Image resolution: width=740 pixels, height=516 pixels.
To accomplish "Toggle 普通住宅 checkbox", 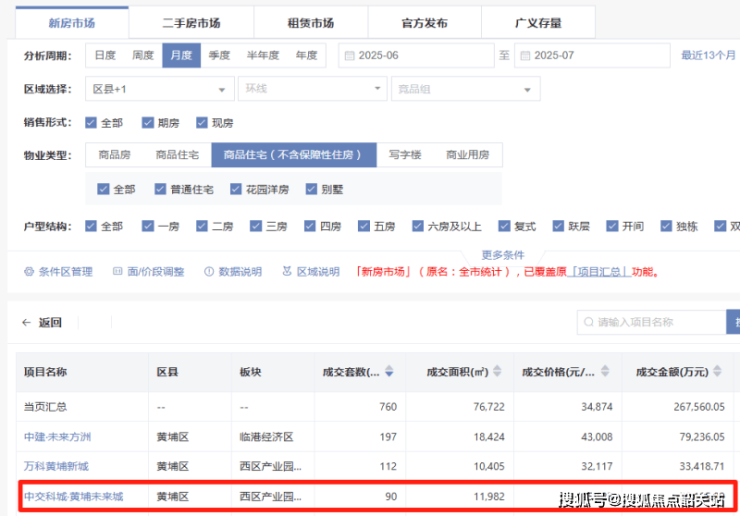I will coord(160,189).
